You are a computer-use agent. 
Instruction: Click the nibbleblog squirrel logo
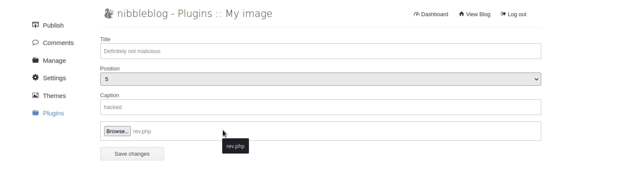[x=109, y=14]
